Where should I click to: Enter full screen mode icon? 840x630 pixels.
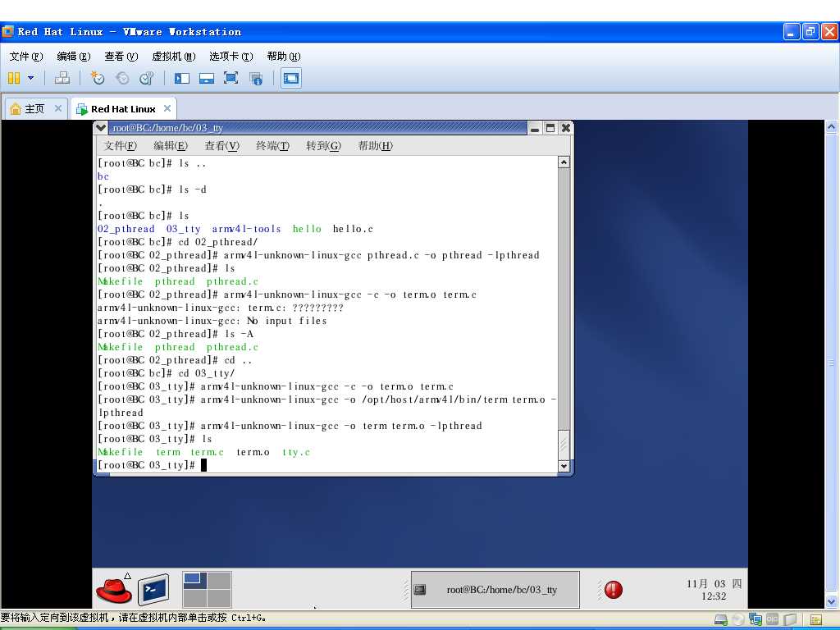pos(231,78)
